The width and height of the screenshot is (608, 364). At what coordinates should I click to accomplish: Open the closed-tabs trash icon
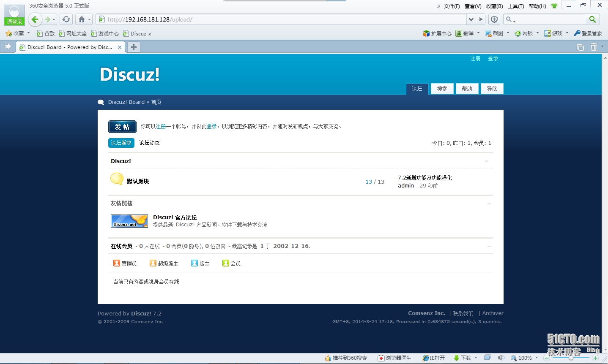[x=594, y=47]
